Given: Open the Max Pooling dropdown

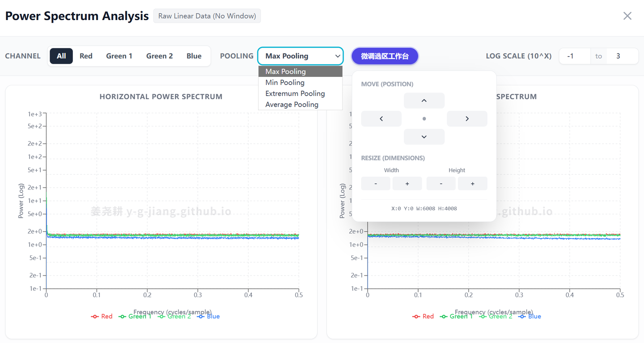Looking at the screenshot, I should [x=301, y=56].
